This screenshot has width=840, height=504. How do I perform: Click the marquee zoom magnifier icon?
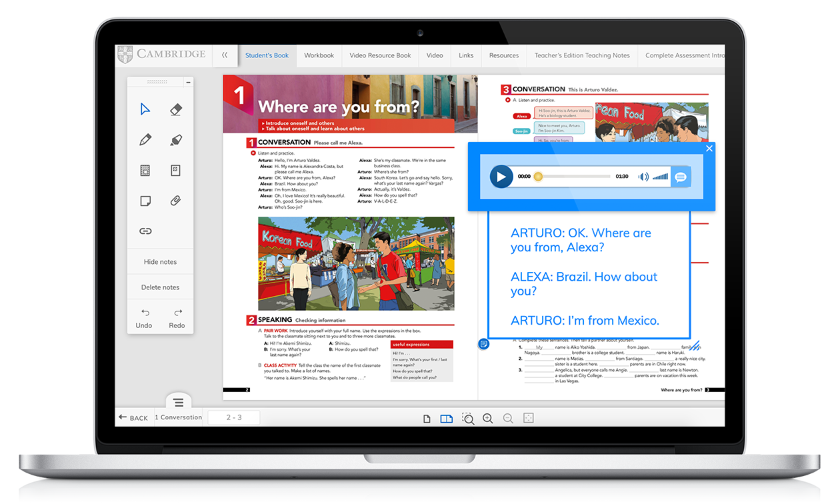point(468,419)
